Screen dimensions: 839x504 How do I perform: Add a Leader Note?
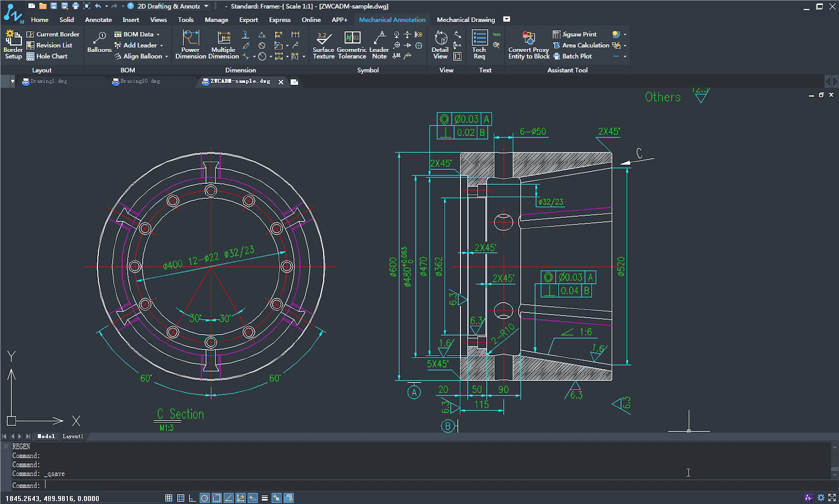tap(379, 45)
